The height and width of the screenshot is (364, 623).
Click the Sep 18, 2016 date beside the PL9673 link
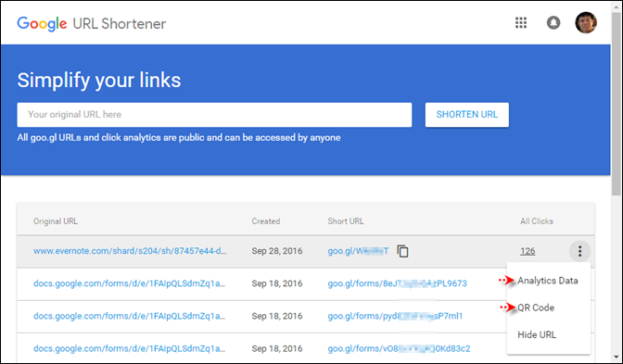277,283
